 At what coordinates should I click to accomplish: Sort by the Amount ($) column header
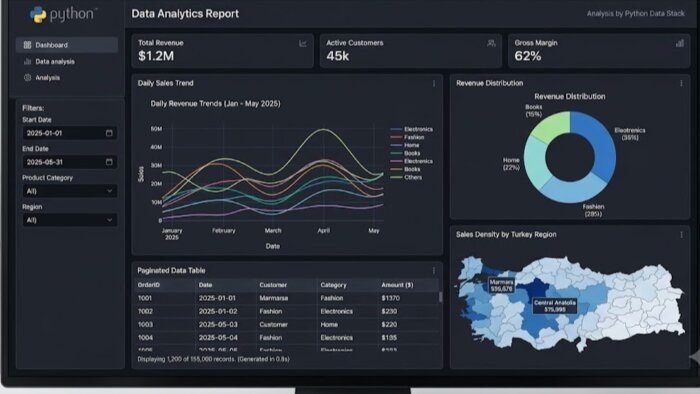click(397, 285)
